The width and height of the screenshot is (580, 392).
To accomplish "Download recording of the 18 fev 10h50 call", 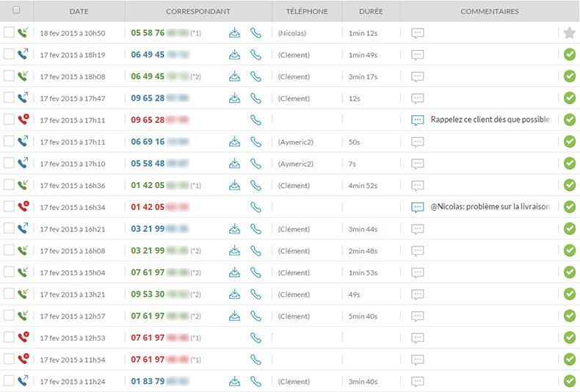I will [x=234, y=33].
